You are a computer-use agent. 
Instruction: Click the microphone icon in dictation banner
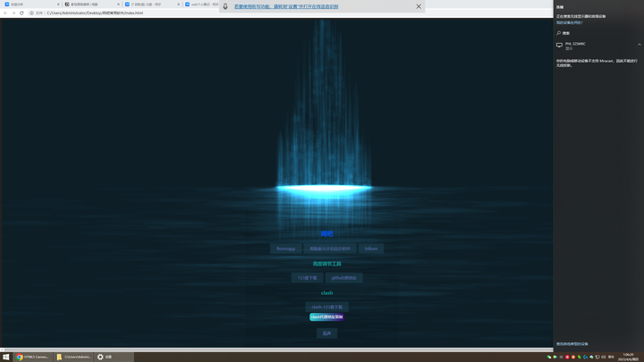[225, 6]
